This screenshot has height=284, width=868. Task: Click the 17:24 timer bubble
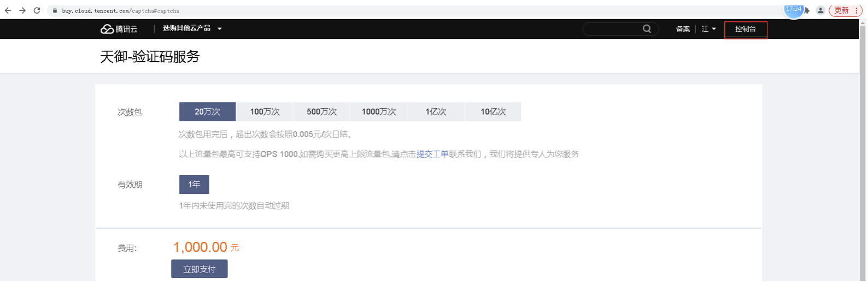[794, 9]
